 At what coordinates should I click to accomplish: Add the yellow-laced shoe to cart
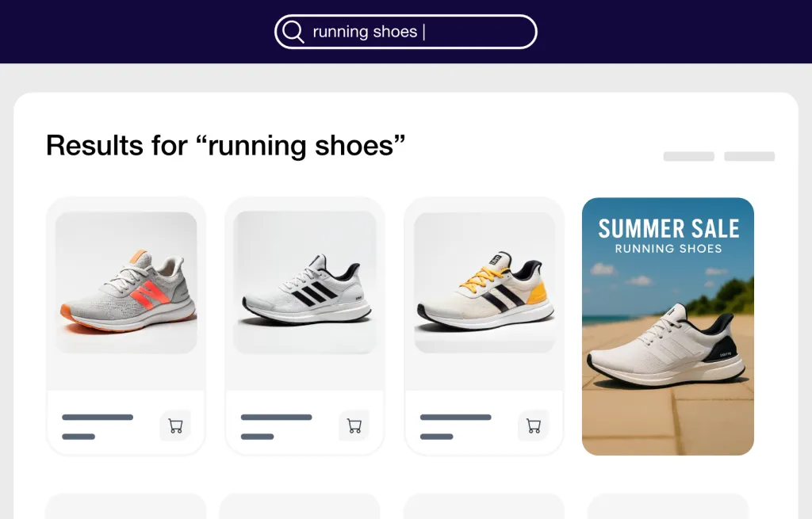(534, 426)
